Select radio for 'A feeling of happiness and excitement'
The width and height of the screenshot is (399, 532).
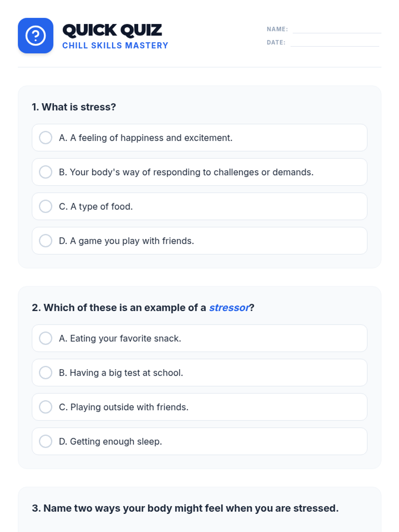pyautogui.click(x=46, y=138)
